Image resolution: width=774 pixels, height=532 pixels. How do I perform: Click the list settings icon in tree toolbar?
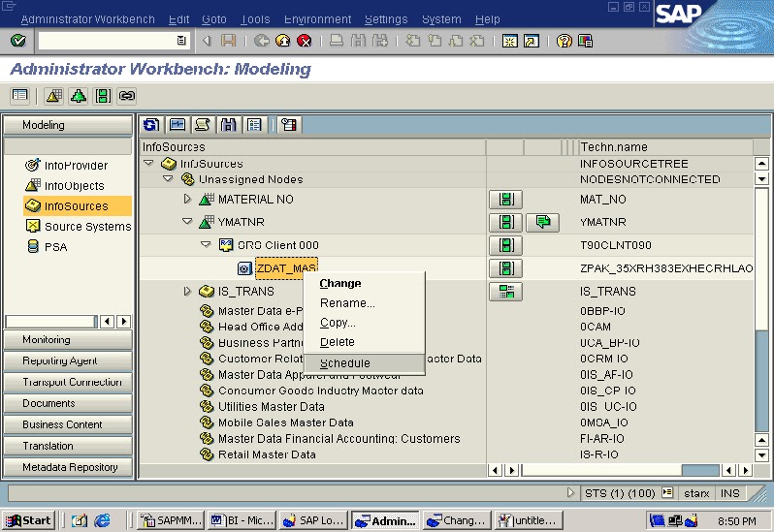tap(255, 125)
